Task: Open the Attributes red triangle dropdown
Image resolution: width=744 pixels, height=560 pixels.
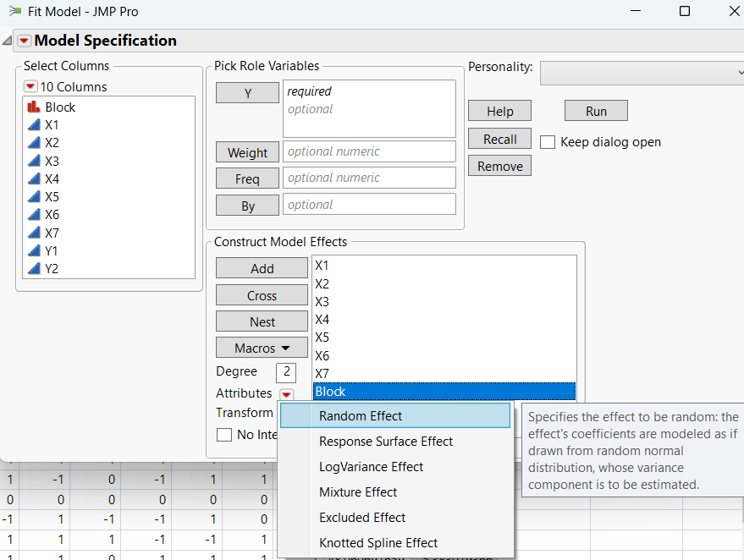Action: coord(287,393)
